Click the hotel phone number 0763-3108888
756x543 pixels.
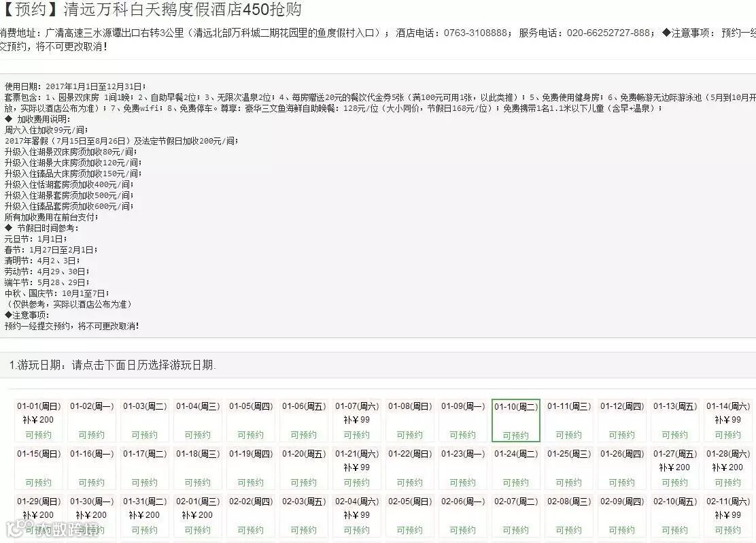(475, 33)
